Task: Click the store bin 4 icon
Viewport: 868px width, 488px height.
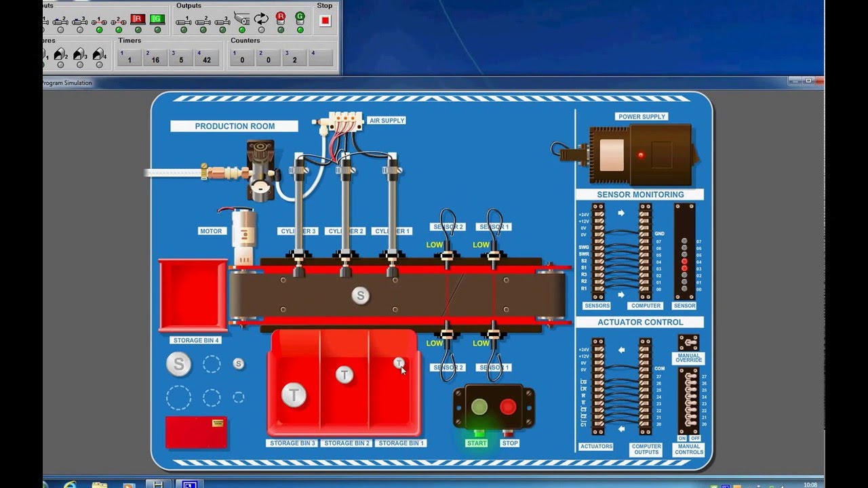Action: (x=100, y=54)
